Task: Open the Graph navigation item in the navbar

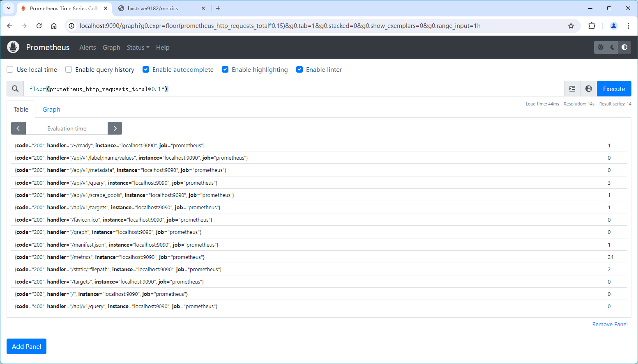Action: [x=111, y=47]
